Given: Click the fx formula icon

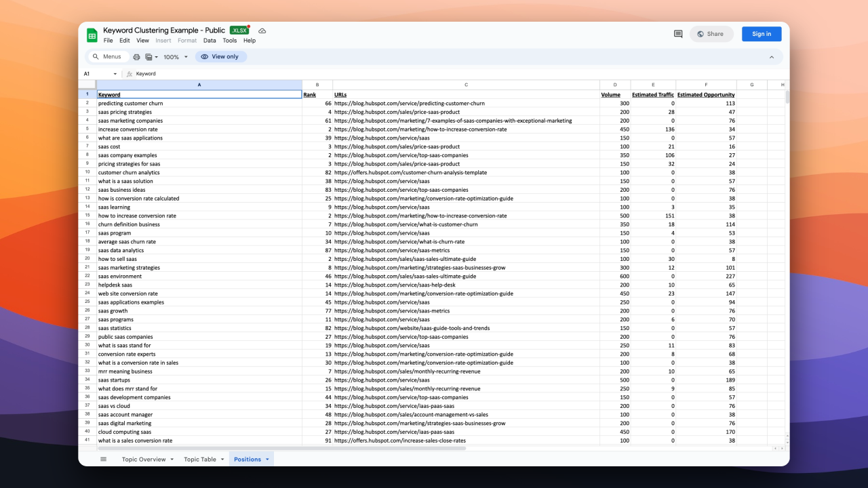Looking at the screenshot, I should pyautogui.click(x=129, y=74).
